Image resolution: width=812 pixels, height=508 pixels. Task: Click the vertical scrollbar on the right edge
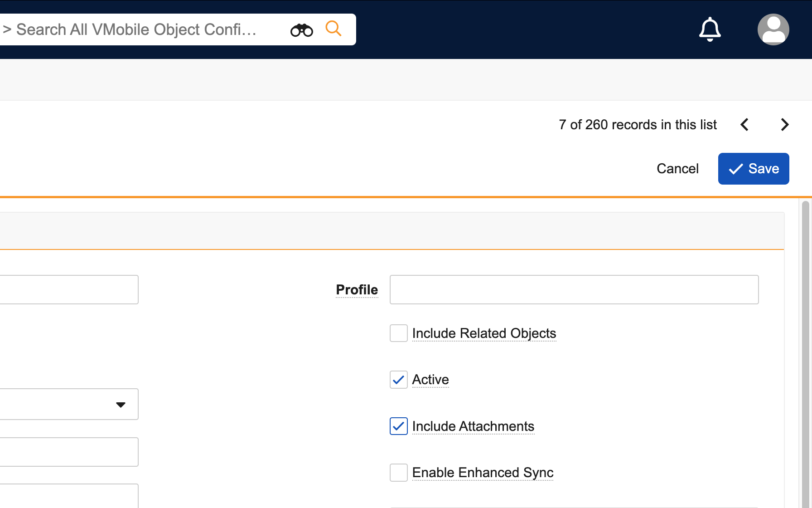coord(805,354)
